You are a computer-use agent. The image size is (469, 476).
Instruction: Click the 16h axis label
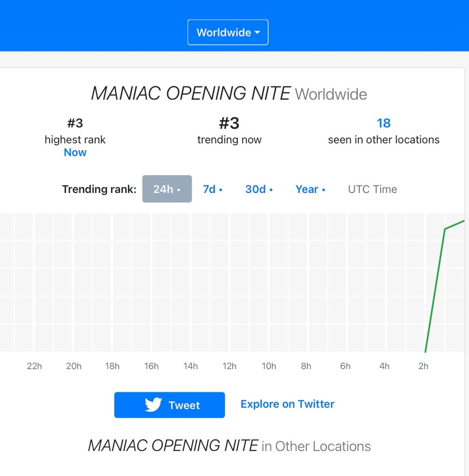(x=151, y=366)
